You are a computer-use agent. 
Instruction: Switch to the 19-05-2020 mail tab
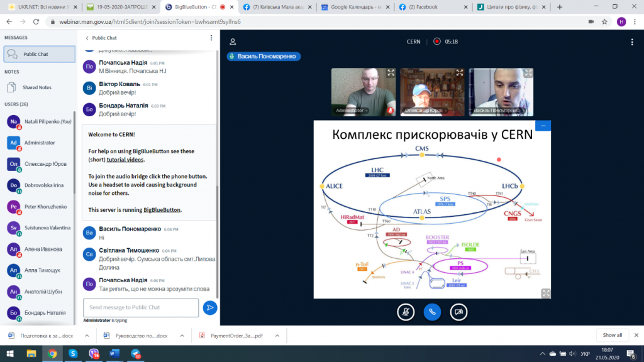[121, 7]
